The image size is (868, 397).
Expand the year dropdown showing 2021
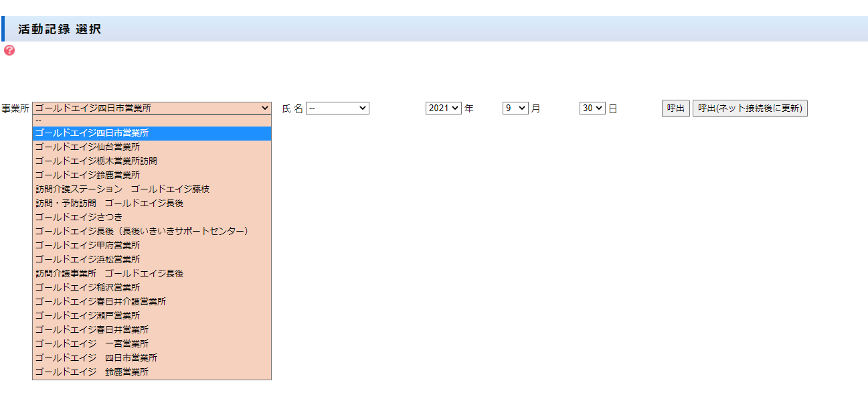coord(443,108)
